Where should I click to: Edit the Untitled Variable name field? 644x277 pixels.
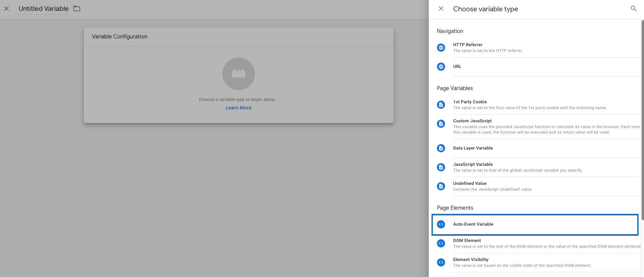click(x=43, y=9)
